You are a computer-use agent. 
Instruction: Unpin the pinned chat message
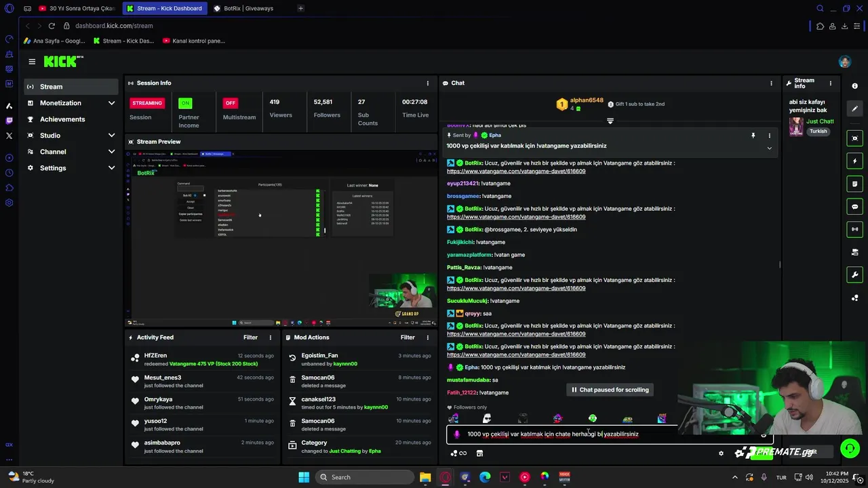click(753, 136)
